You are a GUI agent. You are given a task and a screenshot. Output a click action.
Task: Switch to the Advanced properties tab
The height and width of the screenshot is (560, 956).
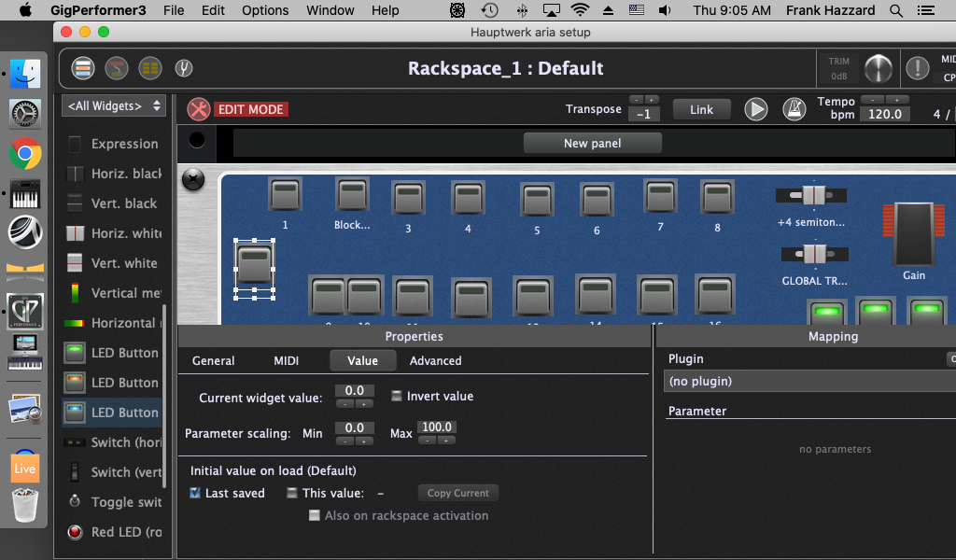pos(435,361)
